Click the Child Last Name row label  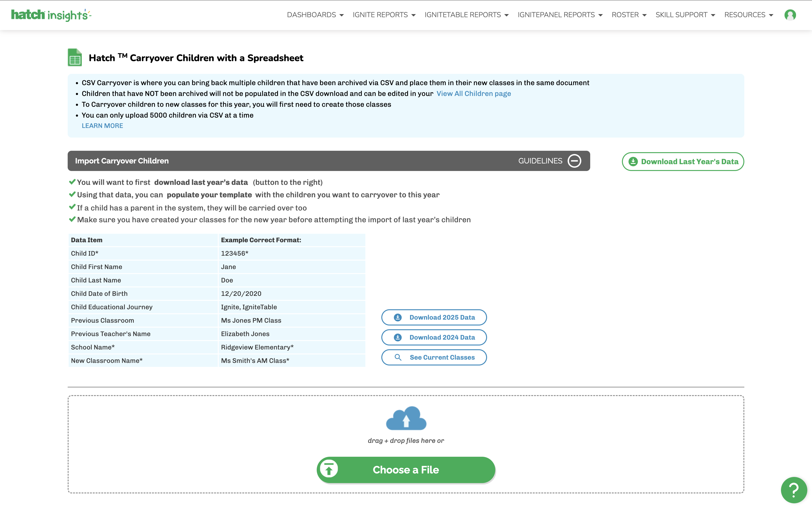click(x=143, y=280)
